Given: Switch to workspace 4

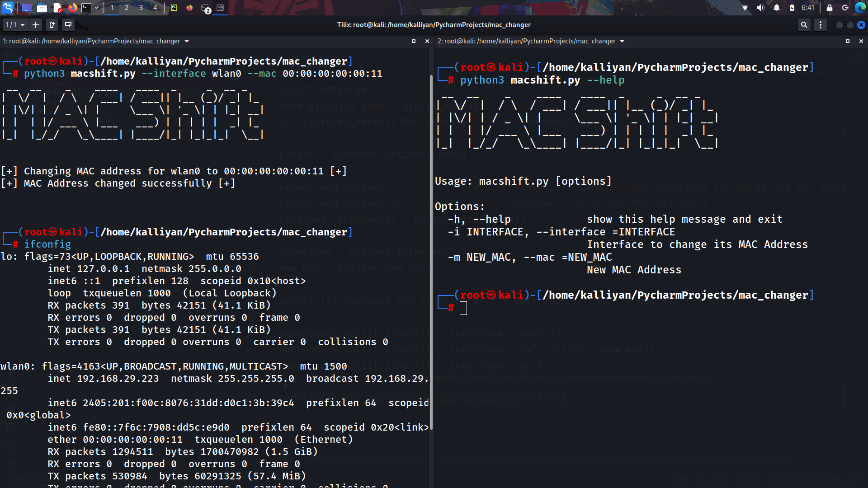Looking at the screenshot, I should click(155, 8).
